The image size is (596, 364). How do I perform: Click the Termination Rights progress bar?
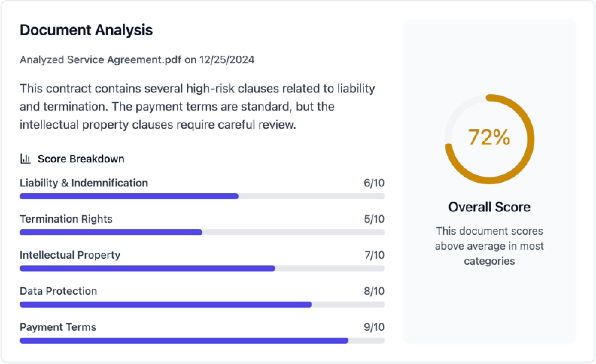tap(202, 232)
